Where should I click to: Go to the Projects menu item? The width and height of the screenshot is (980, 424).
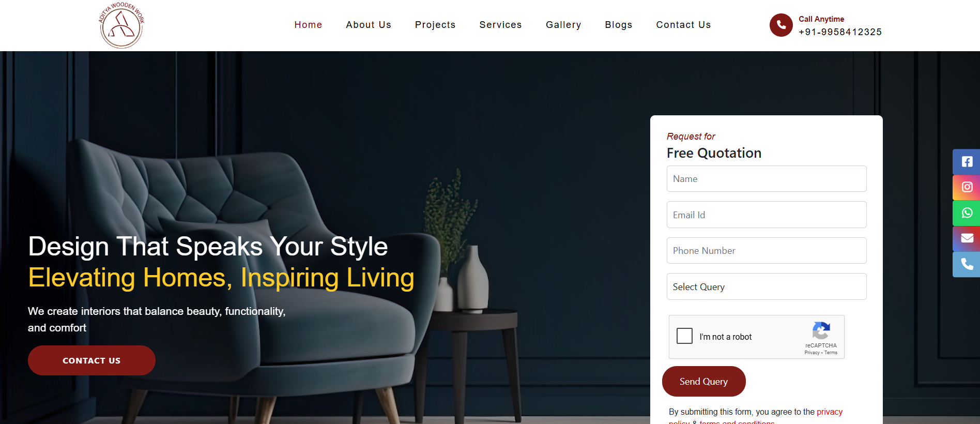435,25
